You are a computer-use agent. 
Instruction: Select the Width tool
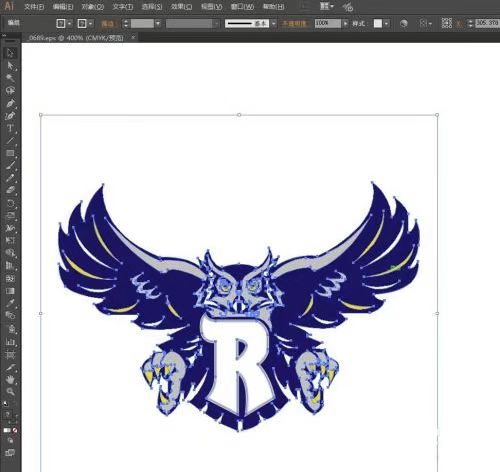click(x=10, y=228)
